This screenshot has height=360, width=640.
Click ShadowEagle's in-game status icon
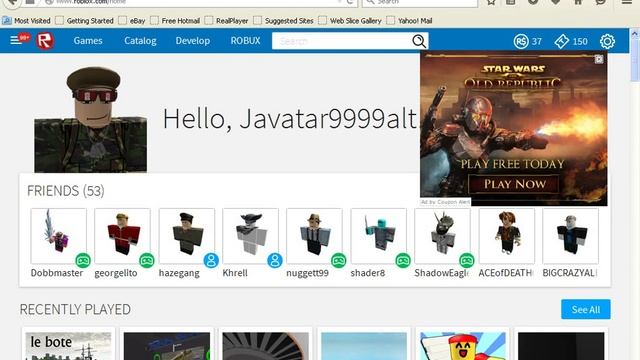(467, 260)
